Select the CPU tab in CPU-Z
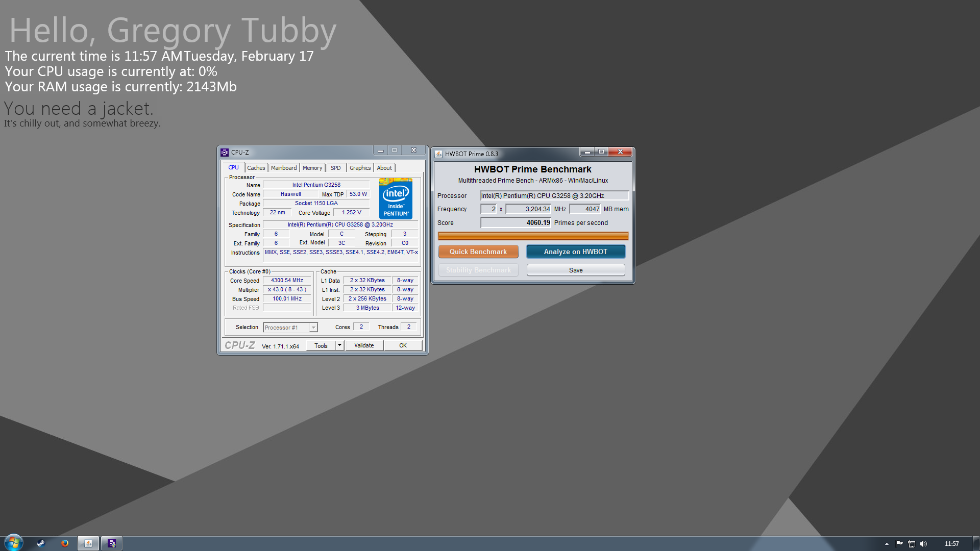Screen dimensions: 980x551 point(233,167)
